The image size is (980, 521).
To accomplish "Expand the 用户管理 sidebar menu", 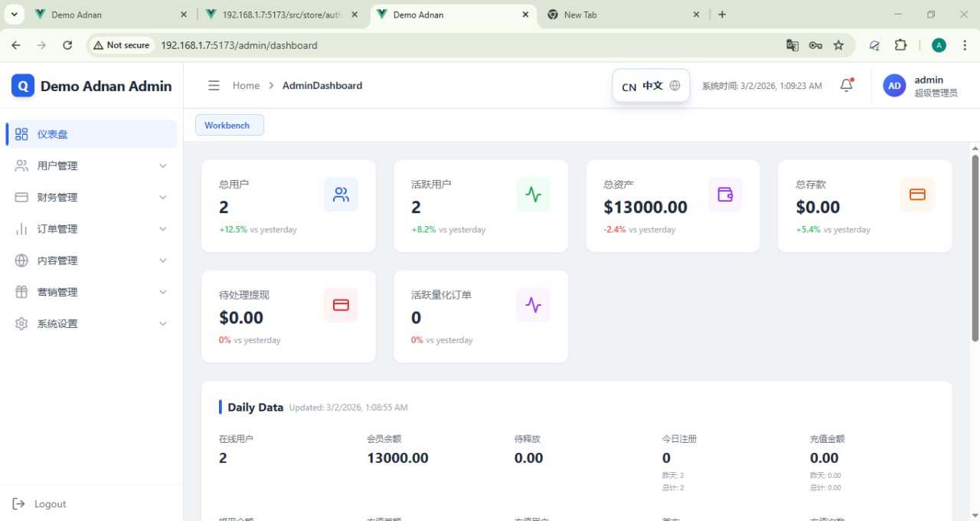I will pyautogui.click(x=91, y=165).
